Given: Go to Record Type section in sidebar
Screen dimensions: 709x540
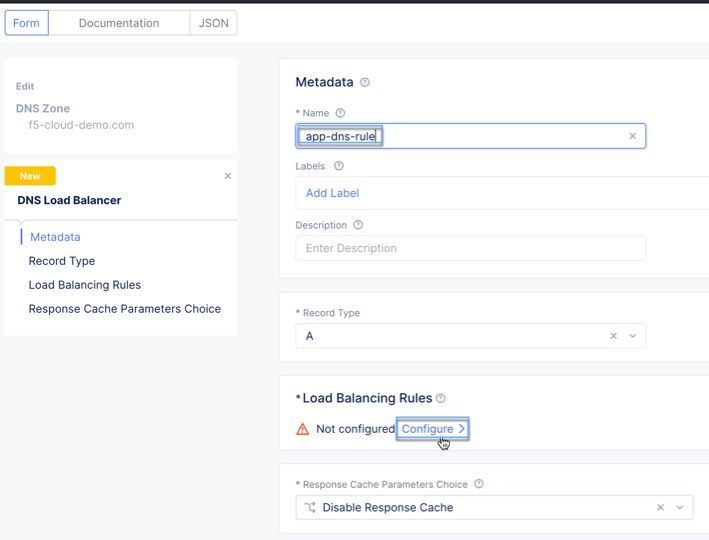Looking at the screenshot, I should [62, 261].
